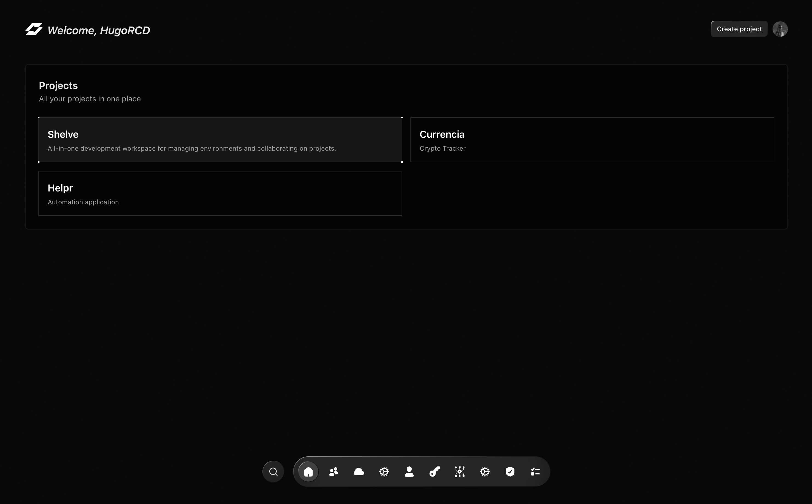Click the Shelve logo in header
812x504 pixels.
[34, 29]
